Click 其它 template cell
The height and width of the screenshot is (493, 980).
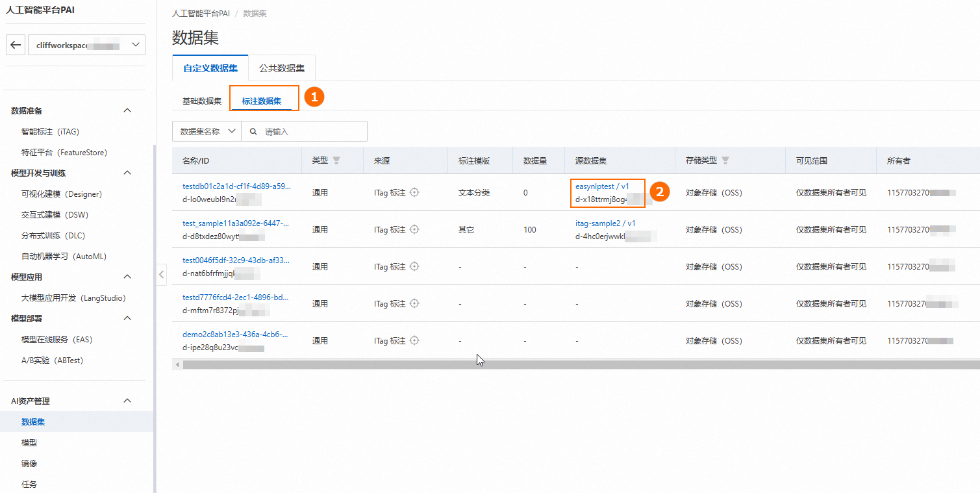click(466, 229)
